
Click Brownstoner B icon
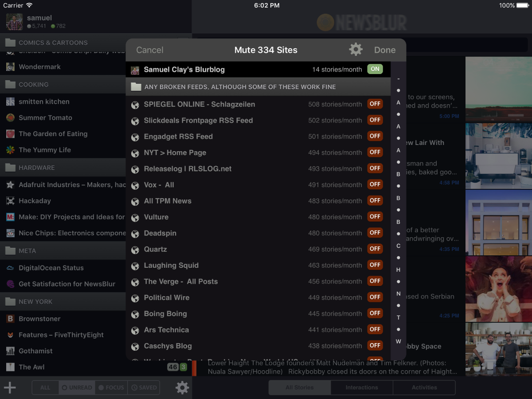[x=10, y=318]
